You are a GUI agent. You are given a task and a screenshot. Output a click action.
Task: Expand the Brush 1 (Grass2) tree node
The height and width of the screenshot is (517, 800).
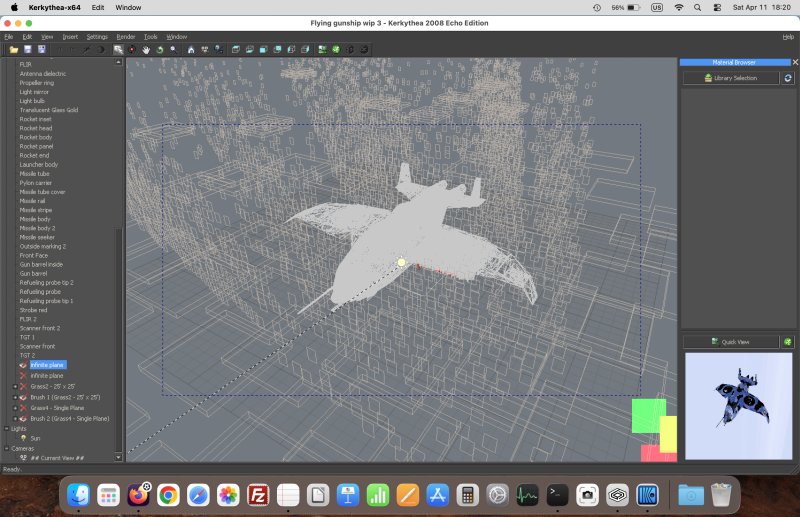point(14,397)
